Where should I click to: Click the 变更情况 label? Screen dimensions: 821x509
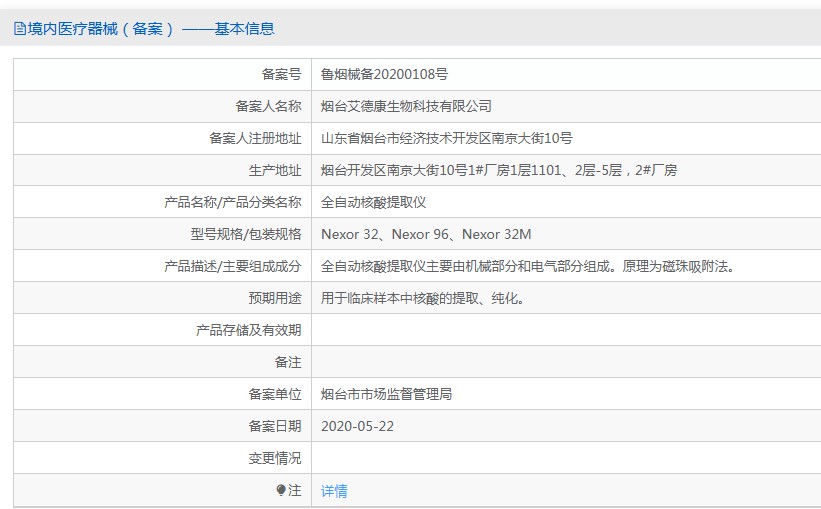(x=275, y=458)
